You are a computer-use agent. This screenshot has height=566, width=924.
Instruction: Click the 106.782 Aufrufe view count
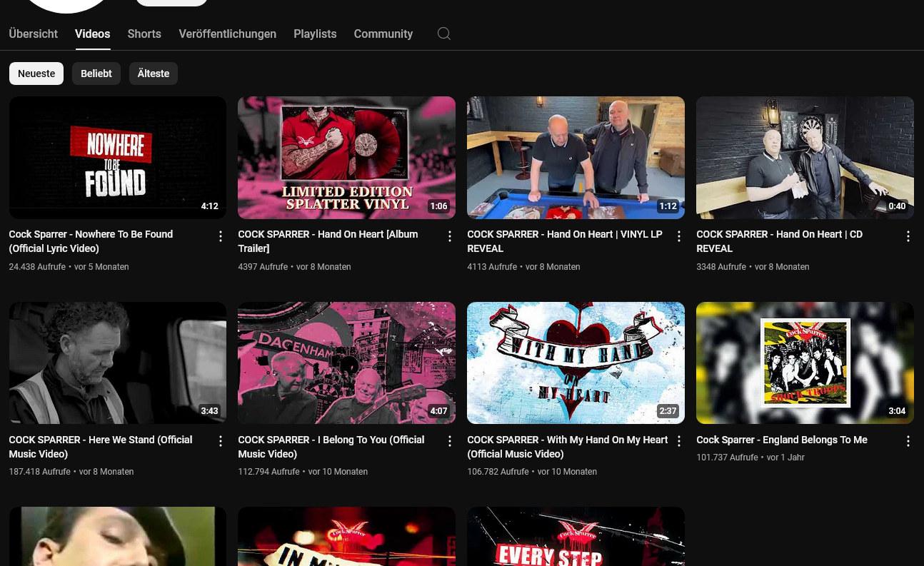point(498,472)
